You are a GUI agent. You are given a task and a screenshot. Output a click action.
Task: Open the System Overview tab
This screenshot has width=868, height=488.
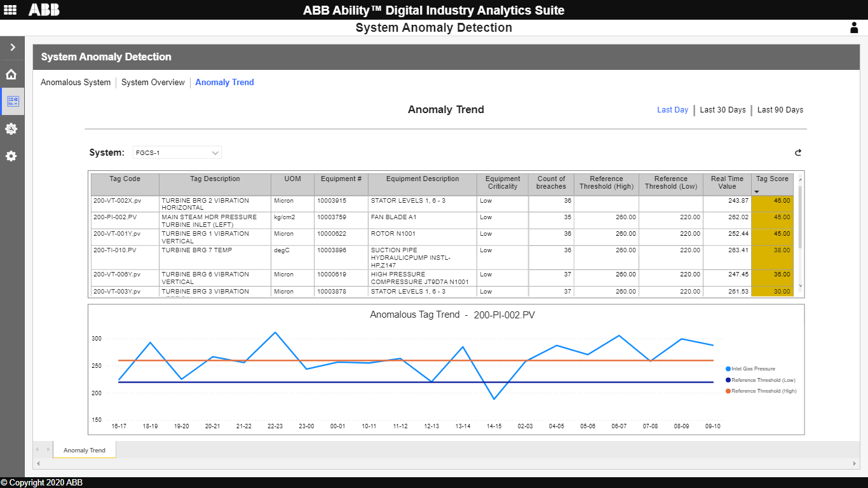click(x=153, y=82)
